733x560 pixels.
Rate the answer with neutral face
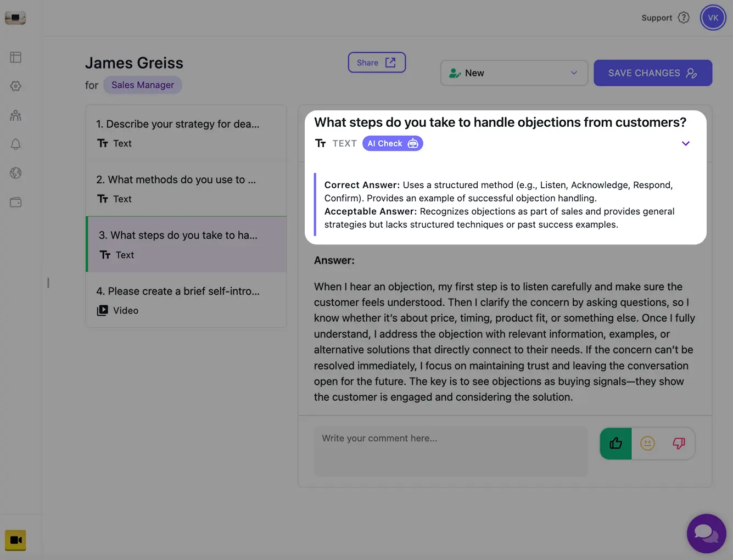pos(647,444)
